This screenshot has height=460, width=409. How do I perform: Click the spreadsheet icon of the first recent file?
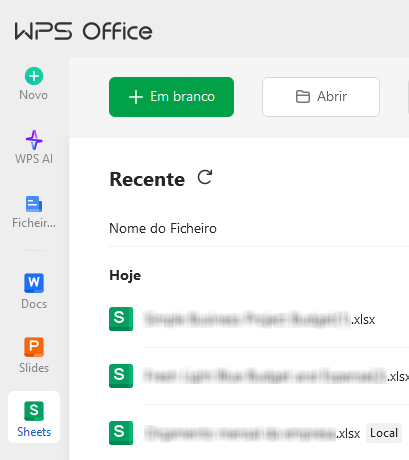121,319
